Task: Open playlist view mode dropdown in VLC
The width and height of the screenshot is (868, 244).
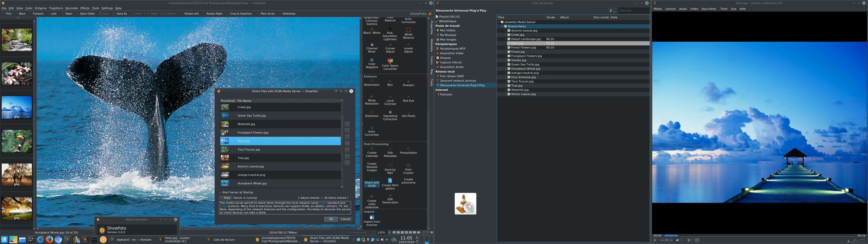Action: (612, 11)
